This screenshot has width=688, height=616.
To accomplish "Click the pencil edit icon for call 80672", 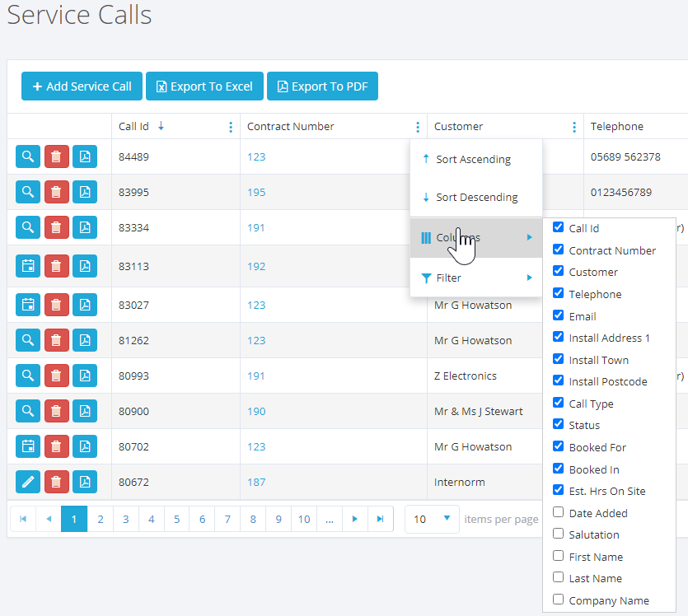I will 27,482.
